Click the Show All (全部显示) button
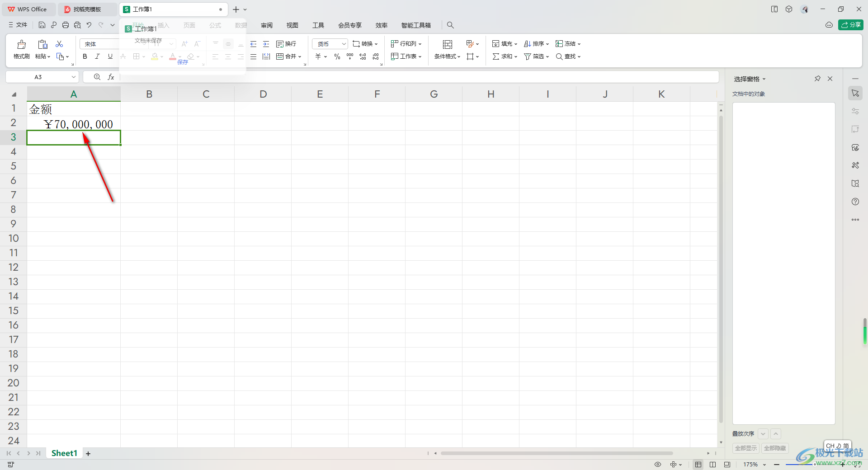Viewport: 868px width, 470px height. click(x=746, y=448)
